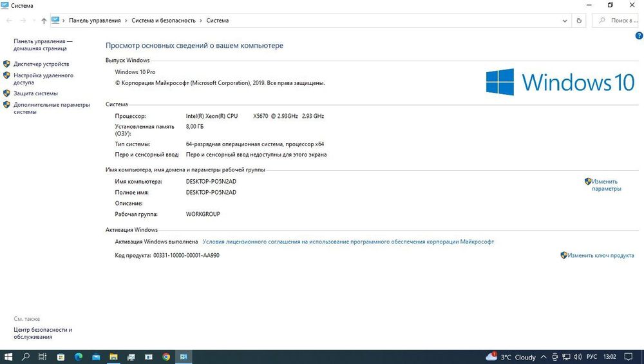The image size is (644, 364).
Task: Open network status tray icon
Action: (566, 357)
